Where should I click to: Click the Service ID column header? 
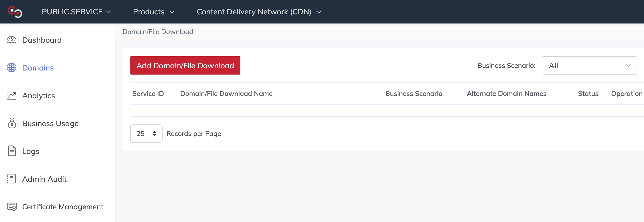click(148, 94)
